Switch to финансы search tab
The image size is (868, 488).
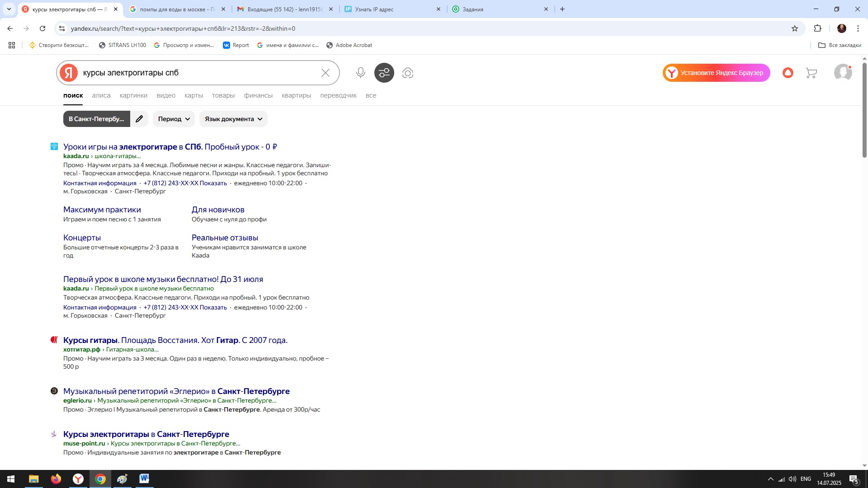[258, 95]
